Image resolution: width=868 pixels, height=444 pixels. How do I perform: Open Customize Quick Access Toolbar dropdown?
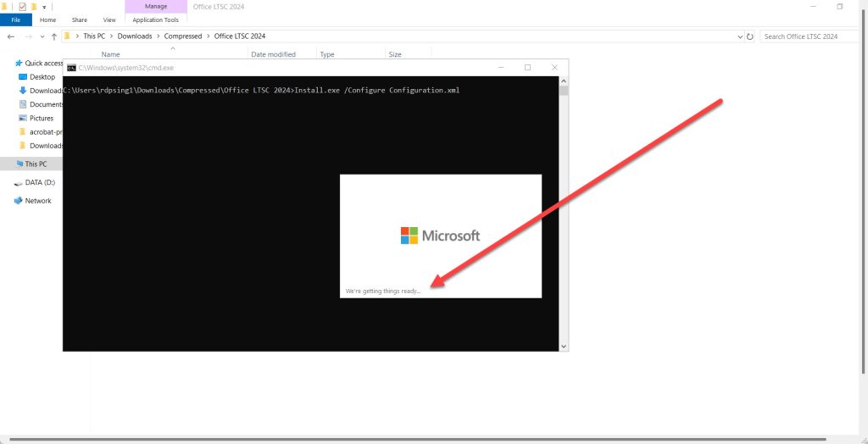[x=44, y=7]
